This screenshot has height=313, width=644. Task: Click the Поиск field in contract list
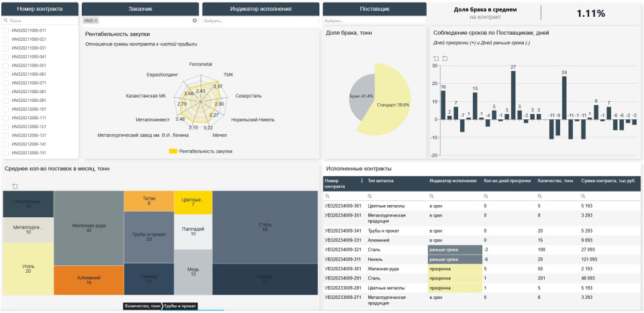click(42, 21)
